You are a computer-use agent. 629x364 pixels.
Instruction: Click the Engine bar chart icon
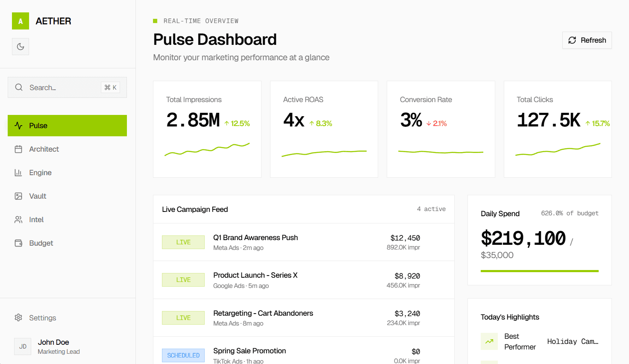[x=18, y=173]
